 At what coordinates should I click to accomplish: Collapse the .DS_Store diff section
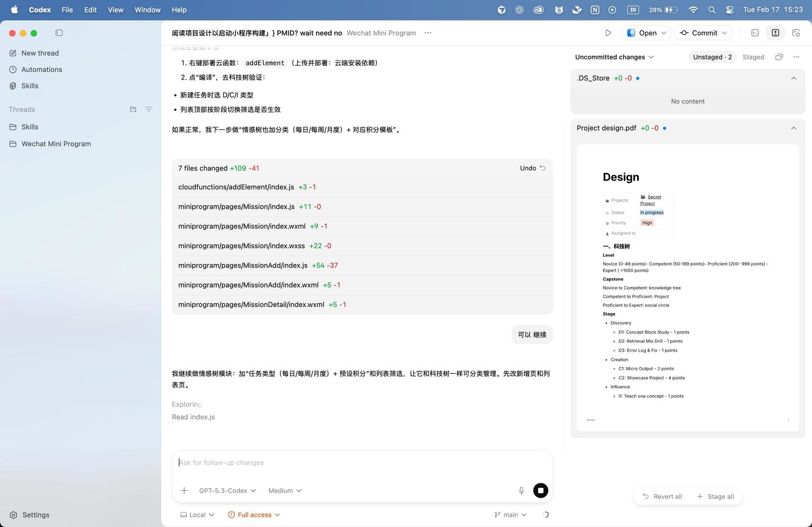click(x=793, y=78)
